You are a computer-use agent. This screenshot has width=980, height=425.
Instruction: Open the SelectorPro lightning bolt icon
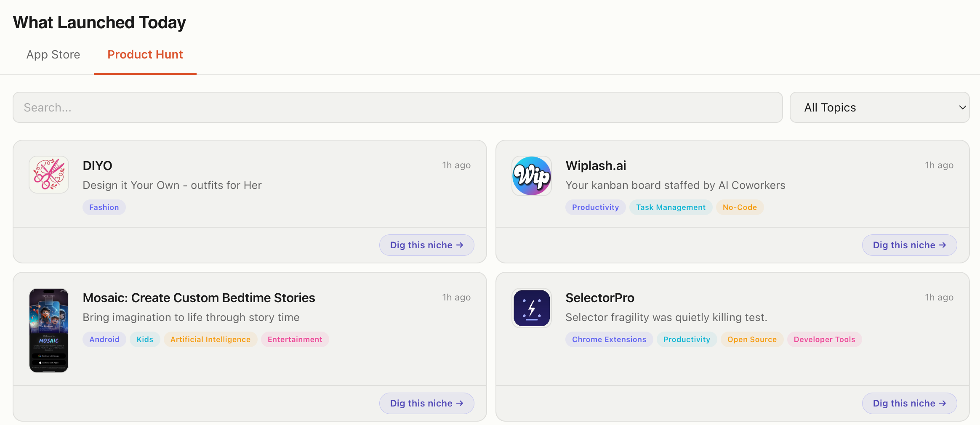[x=532, y=308]
